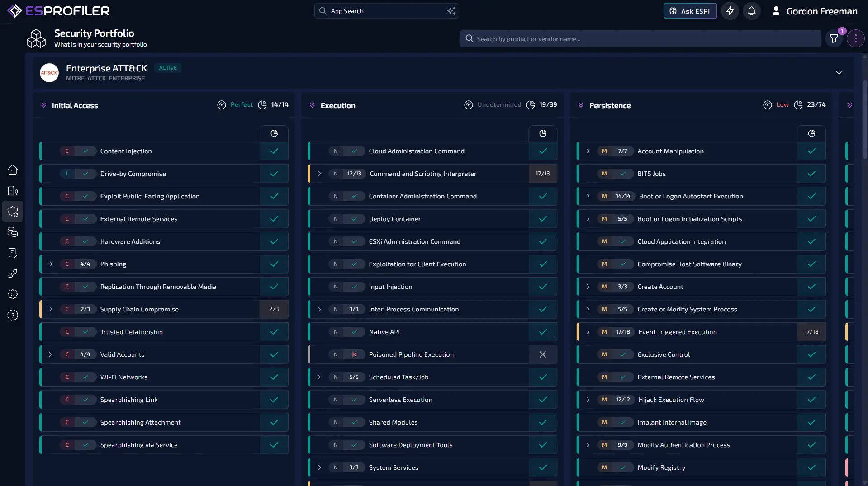Viewport: 868px width, 486px height.
Task: Toggle the Modify Registry check pill
Action: (x=623, y=467)
